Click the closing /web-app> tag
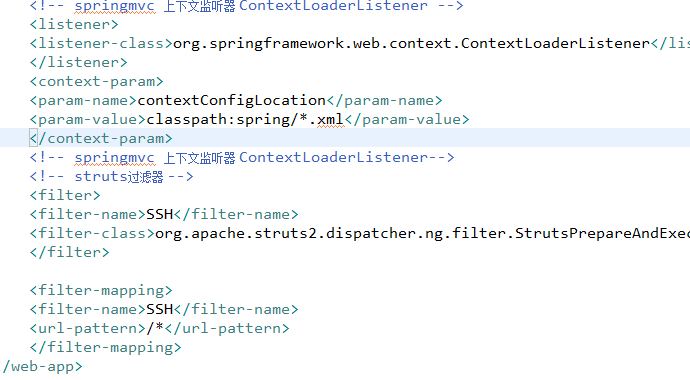Viewport: 690px width, 380px height. point(42,366)
